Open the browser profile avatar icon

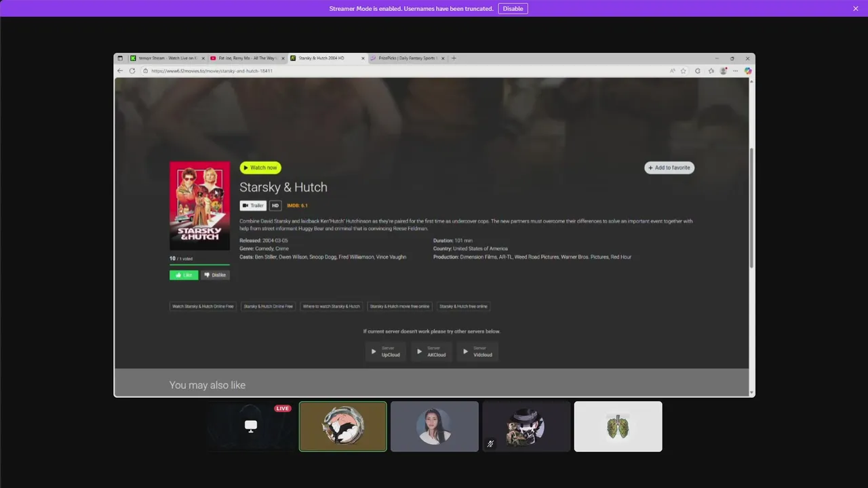[724, 70]
